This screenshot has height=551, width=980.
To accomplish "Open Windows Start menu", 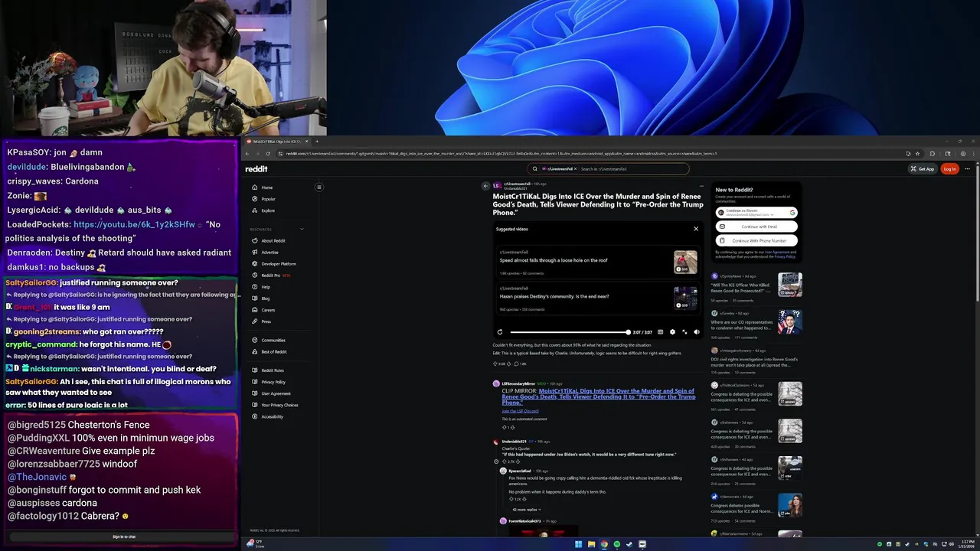I will coord(578,544).
